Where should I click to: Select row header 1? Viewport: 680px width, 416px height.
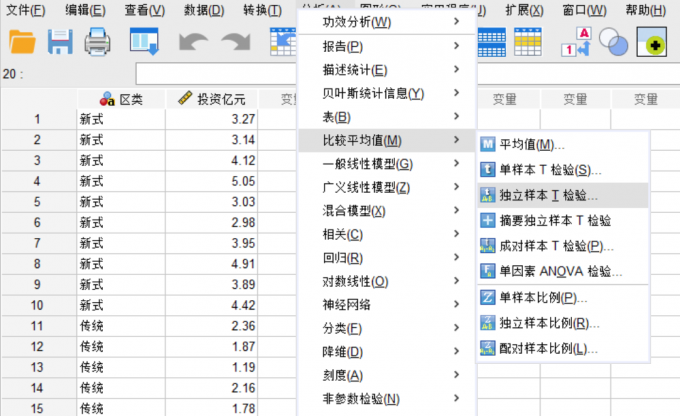point(38,119)
